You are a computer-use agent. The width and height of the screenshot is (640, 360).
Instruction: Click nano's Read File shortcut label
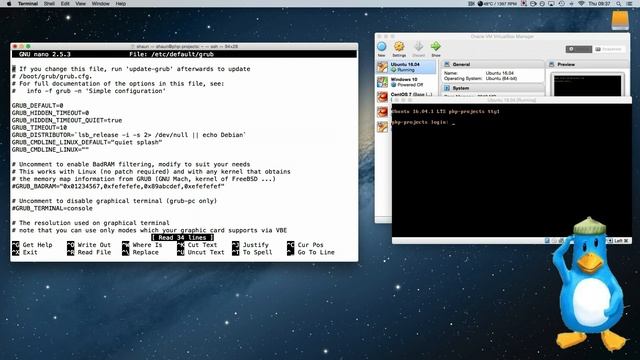coord(94,253)
